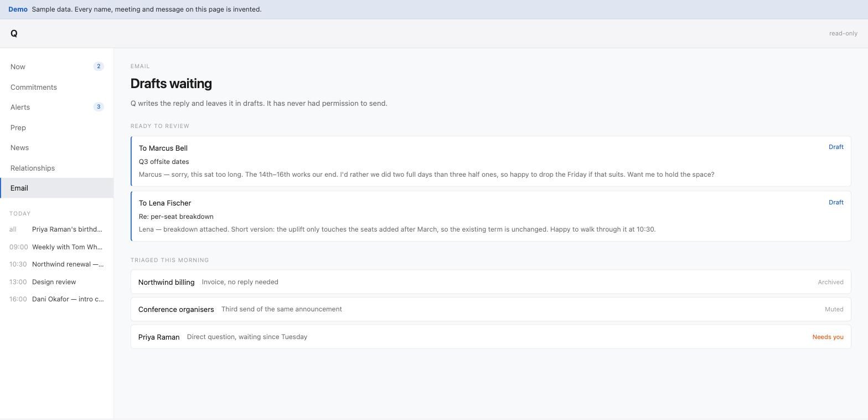Open the Now section in the sidebar
The height and width of the screenshot is (420, 868).
tap(56, 66)
